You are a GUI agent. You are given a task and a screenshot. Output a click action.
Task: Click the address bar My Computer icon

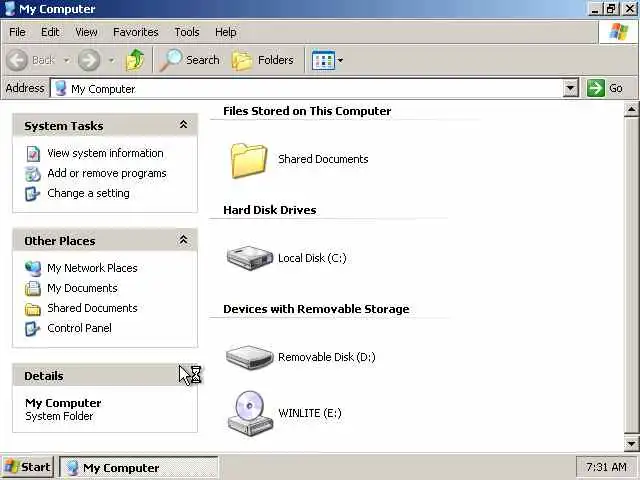(x=60, y=88)
